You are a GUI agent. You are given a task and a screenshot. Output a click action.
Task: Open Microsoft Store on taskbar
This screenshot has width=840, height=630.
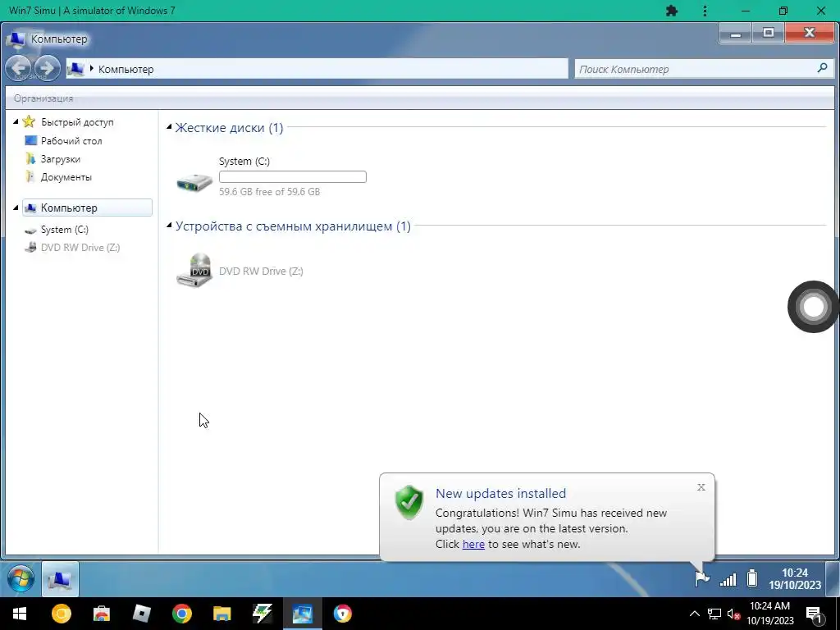point(102,614)
